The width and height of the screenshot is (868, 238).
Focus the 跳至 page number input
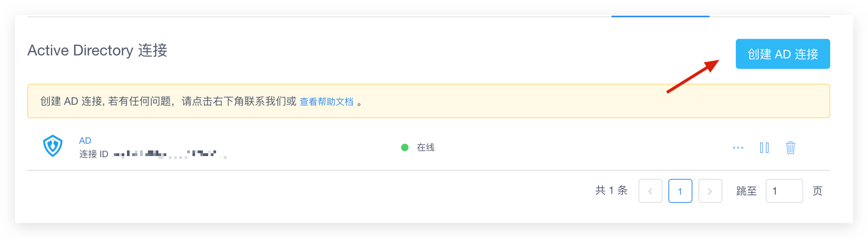coord(784,191)
